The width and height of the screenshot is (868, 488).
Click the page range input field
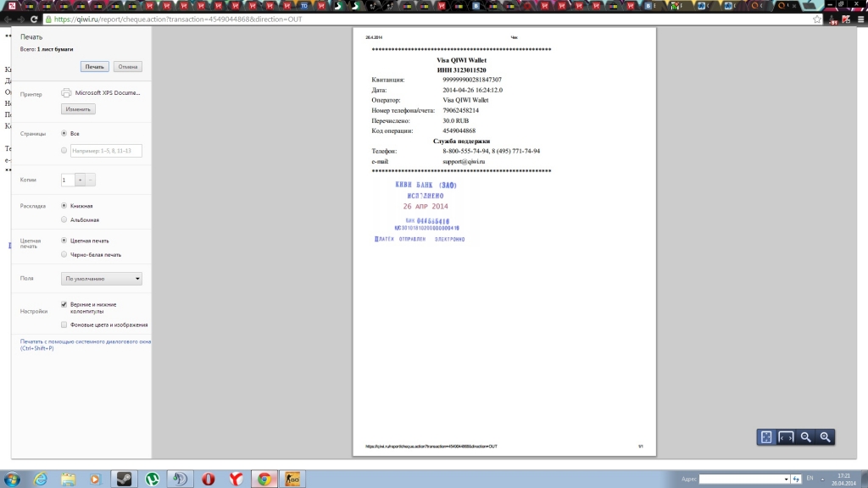tap(106, 151)
